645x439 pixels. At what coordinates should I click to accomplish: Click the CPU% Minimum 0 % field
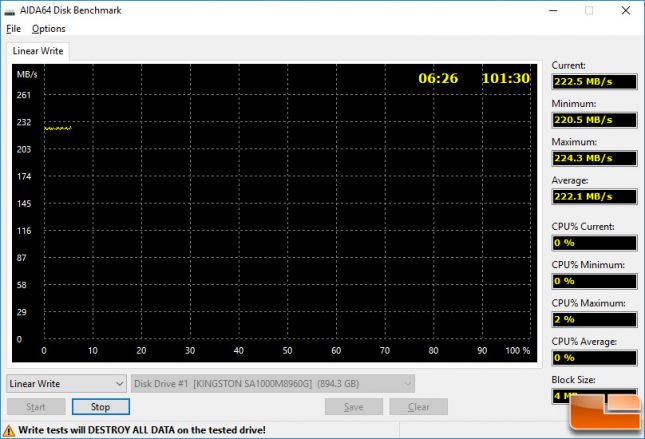click(594, 281)
